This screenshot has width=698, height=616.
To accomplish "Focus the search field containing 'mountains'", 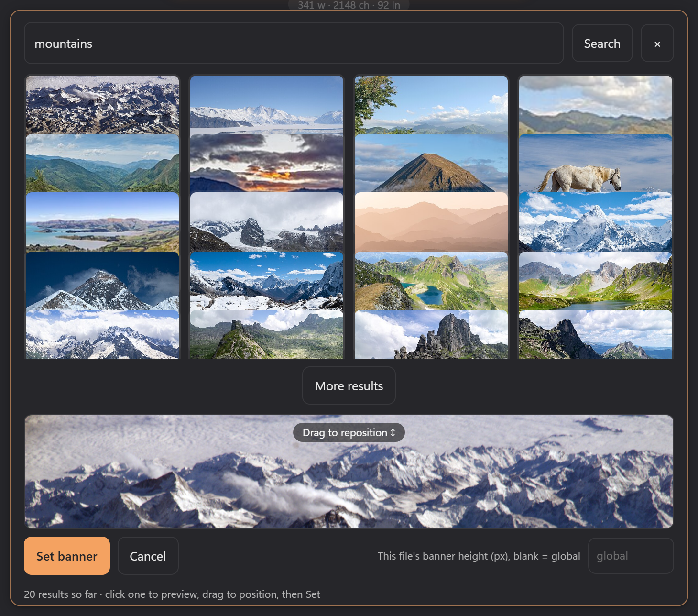I will (x=294, y=44).
